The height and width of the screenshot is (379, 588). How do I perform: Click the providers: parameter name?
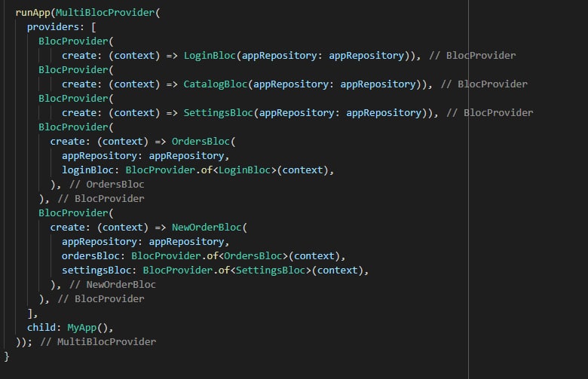[56, 27]
